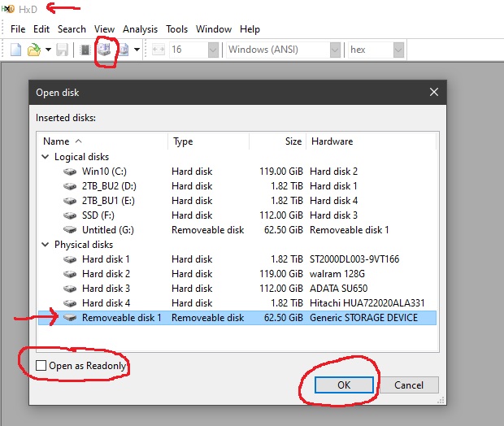The image size is (504, 426).
Task: Sort list by the Size column header
Action: [278, 141]
